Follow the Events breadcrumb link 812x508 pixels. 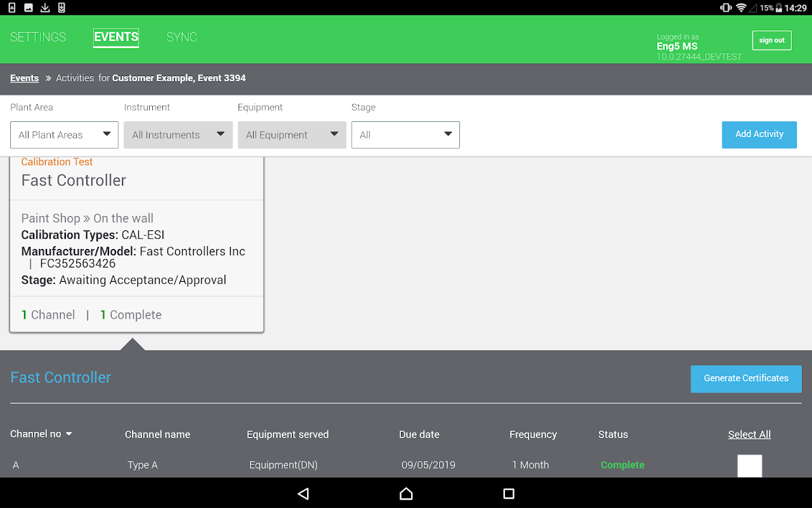pos(25,78)
